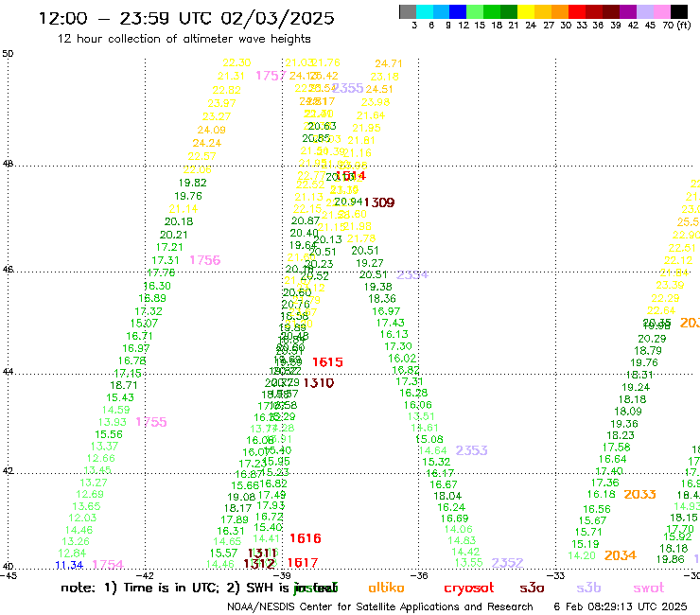
Task: Click the longitude axis label '-36'
Action: pyautogui.click(x=419, y=575)
